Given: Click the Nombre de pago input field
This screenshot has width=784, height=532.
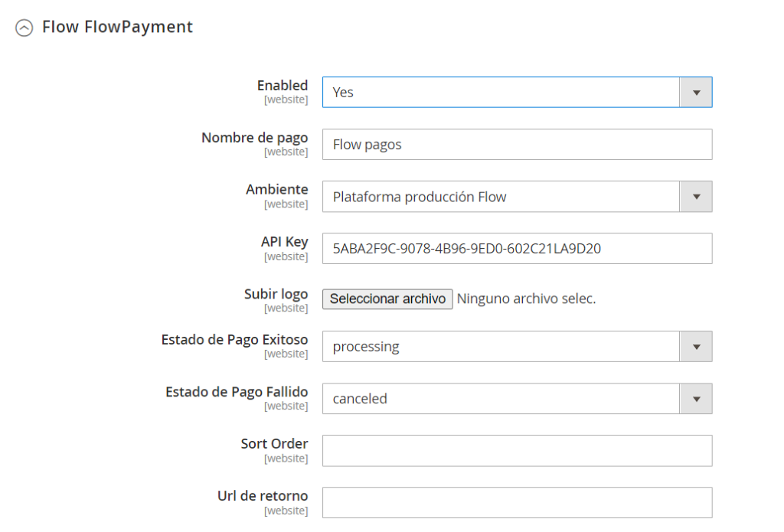Looking at the screenshot, I should coord(517,145).
